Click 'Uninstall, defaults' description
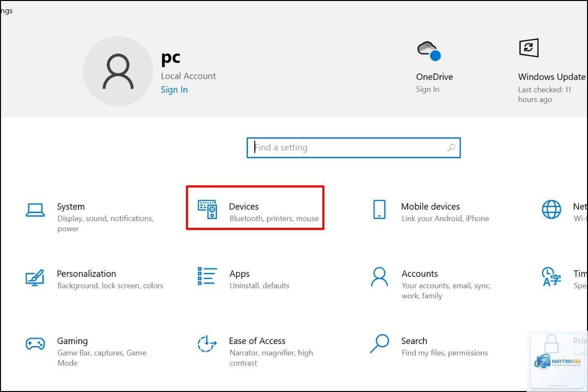The width and height of the screenshot is (588, 392). (x=259, y=286)
